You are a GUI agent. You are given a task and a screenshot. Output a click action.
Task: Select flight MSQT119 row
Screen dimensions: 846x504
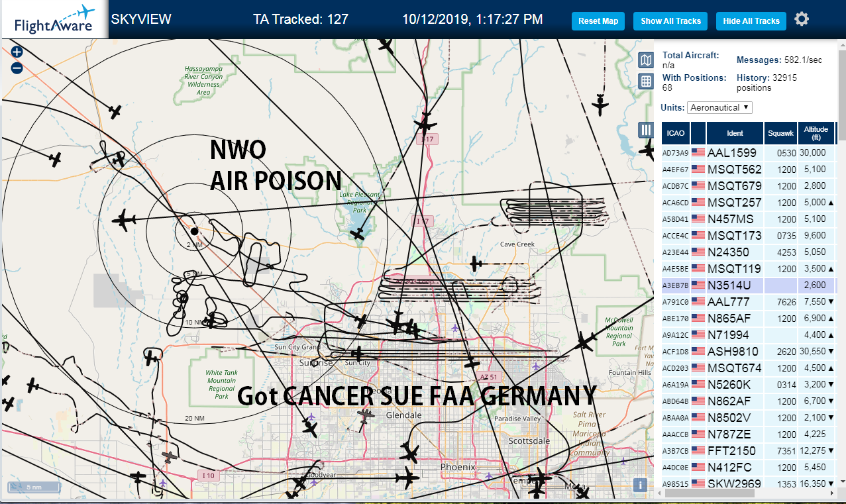click(x=748, y=269)
